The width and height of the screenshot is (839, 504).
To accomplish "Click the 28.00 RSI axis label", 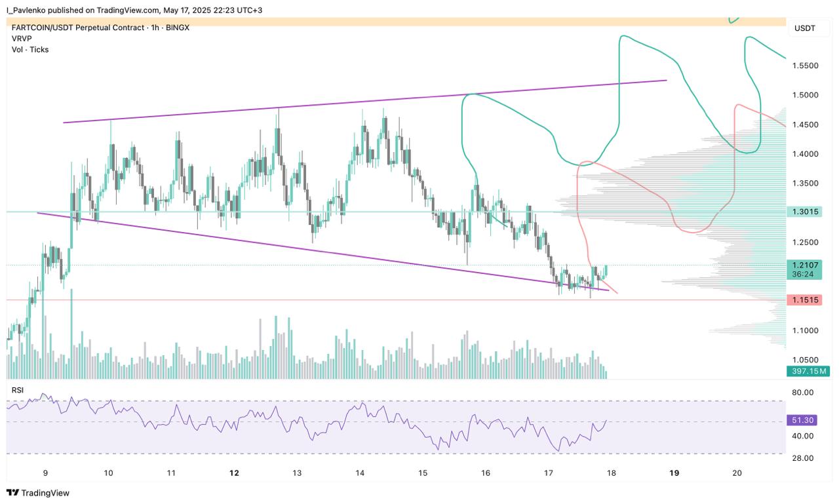I will click(x=803, y=458).
